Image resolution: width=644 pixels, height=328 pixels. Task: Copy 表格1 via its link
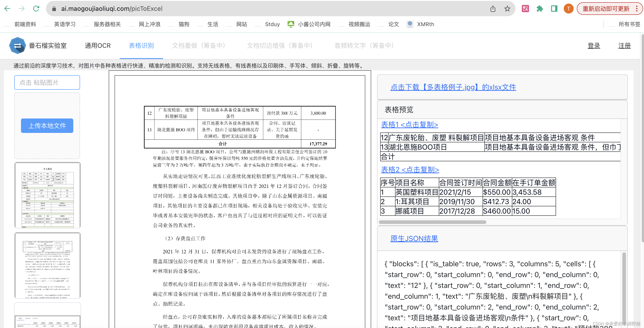tap(409, 124)
